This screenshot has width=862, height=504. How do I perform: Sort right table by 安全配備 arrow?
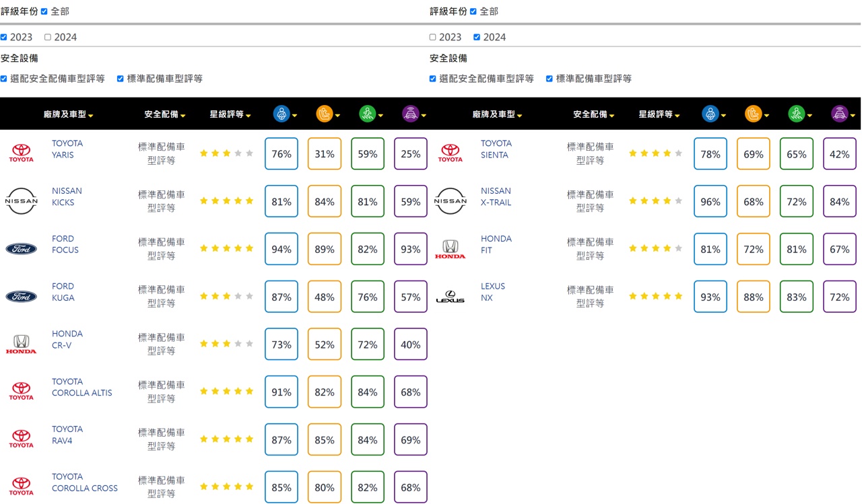(611, 116)
